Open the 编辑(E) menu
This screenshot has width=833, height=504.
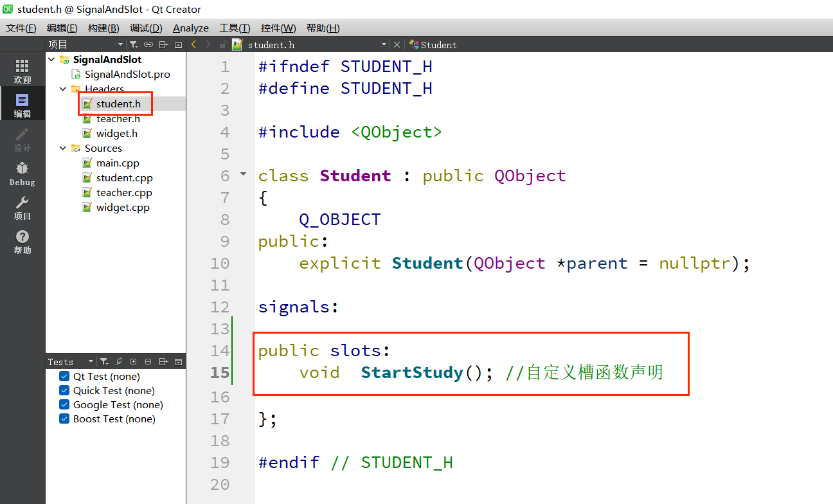click(62, 28)
